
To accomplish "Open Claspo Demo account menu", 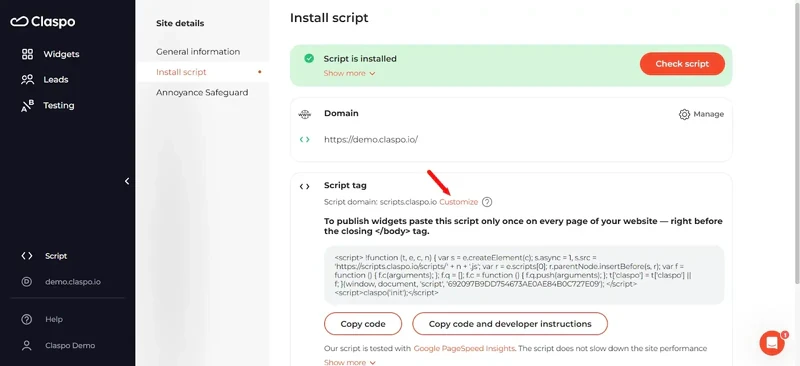I will (x=70, y=346).
